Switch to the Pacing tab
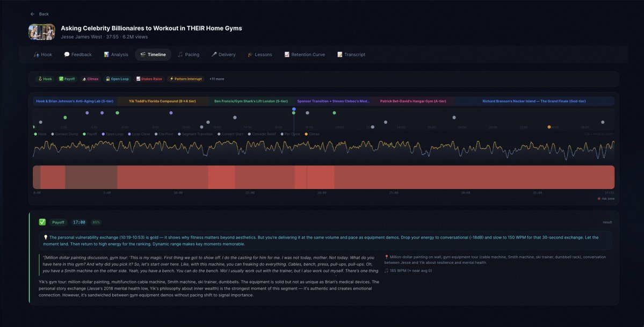Screen dimensions: 644x327 click(189, 55)
